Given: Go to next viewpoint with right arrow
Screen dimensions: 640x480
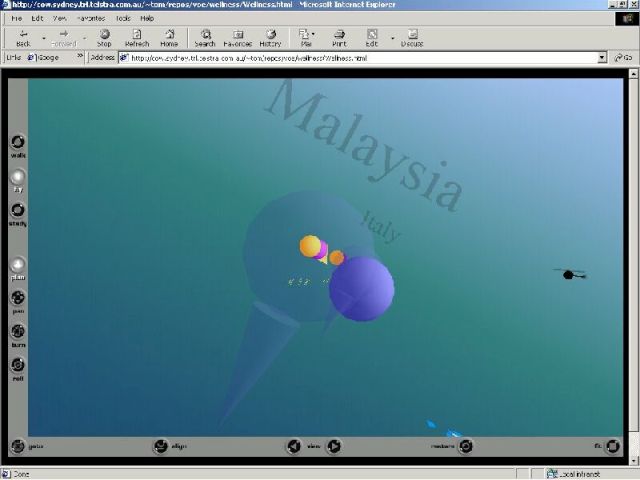Looking at the screenshot, I should tap(334, 446).
